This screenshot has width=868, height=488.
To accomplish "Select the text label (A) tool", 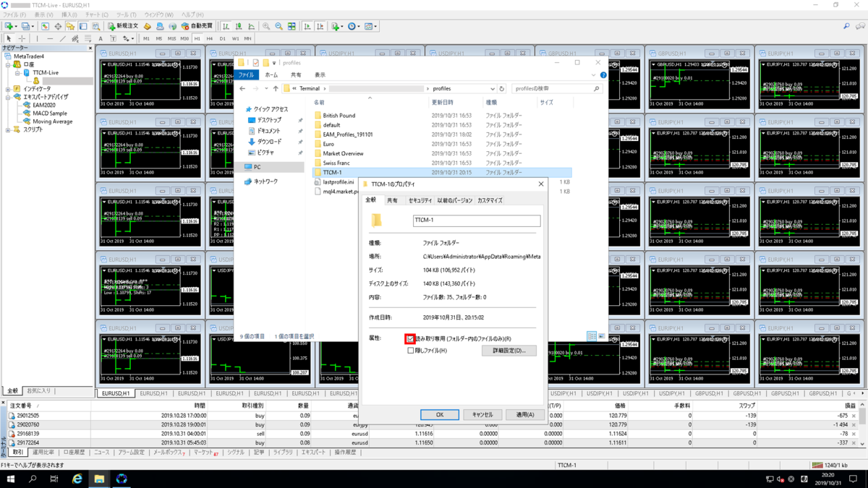I will [x=101, y=38].
